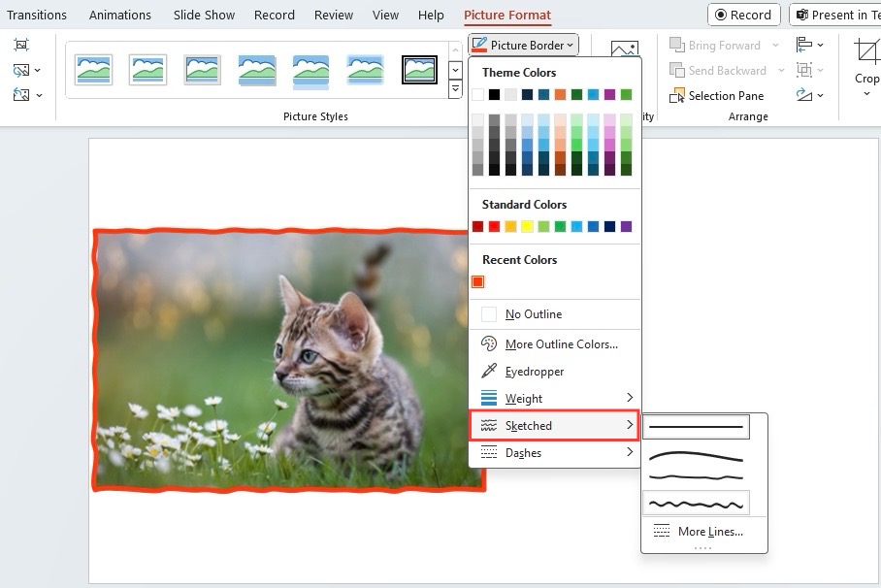Select the straight line sketch style
881x588 pixels.
[x=696, y=427]
